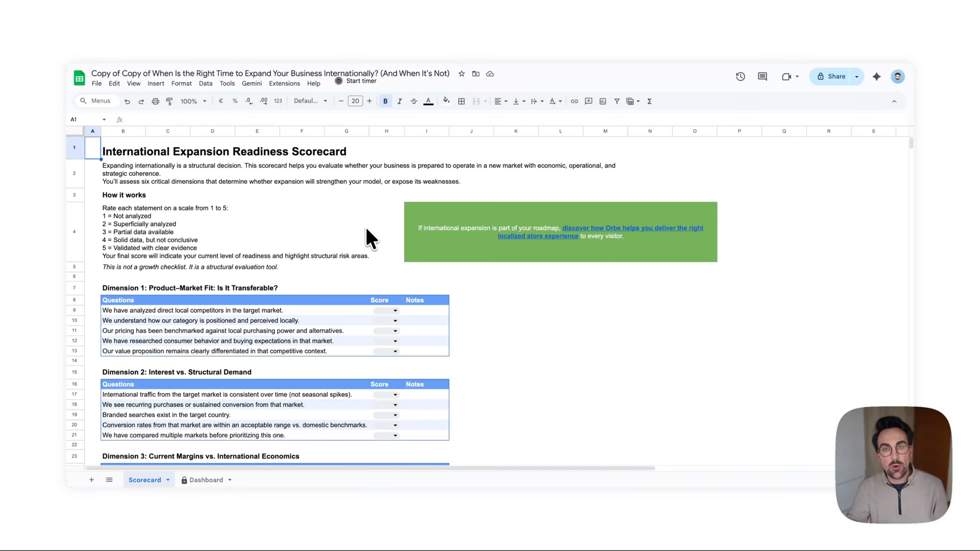Open the Extensions menu
Screen dimensions: 980x551
coord(284,84)
